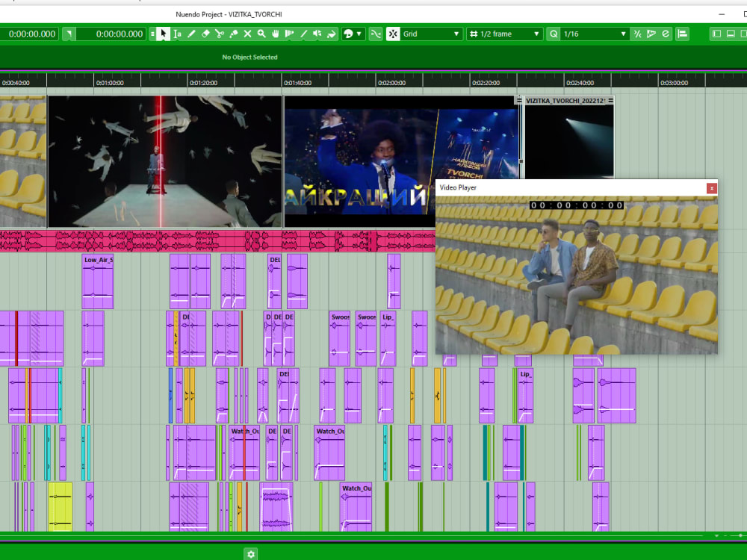
Task: Select the Split scissors tool
Action: pos(219,34)
